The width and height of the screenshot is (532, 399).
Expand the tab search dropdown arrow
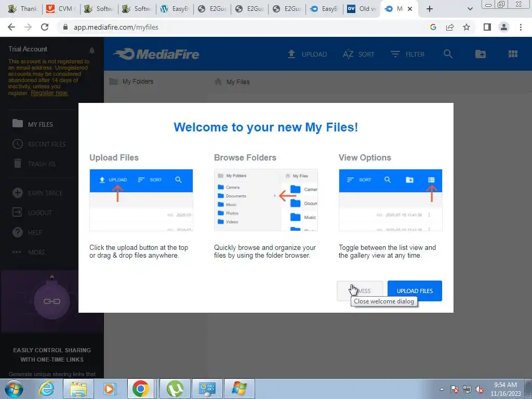[x=470, y=9]
